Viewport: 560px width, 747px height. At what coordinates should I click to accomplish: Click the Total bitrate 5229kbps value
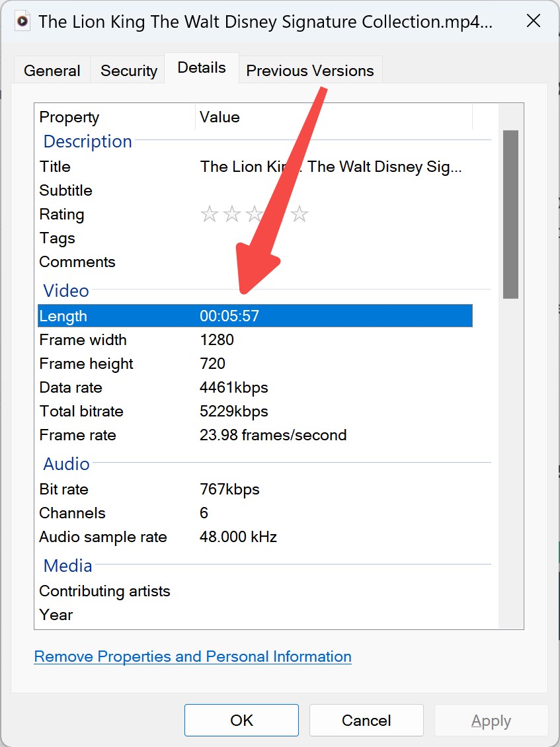point(233,411)
